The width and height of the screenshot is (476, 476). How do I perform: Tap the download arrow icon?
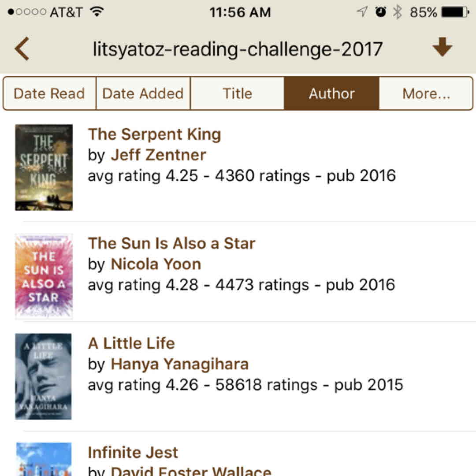442,48
